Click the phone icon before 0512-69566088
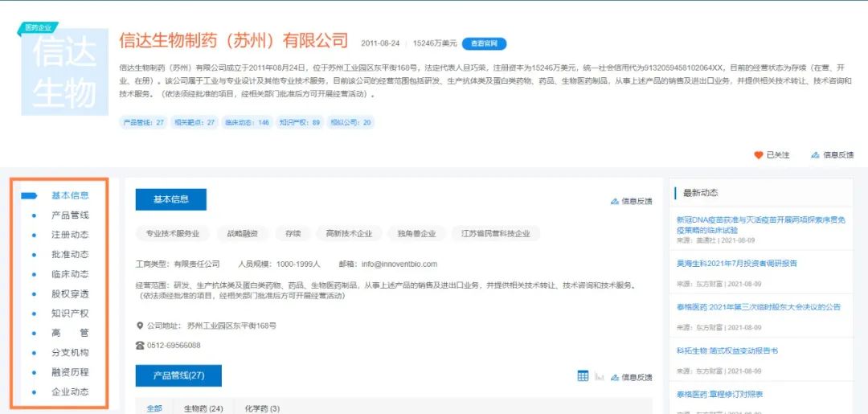The image size is (868, 414). click(140, 346)
